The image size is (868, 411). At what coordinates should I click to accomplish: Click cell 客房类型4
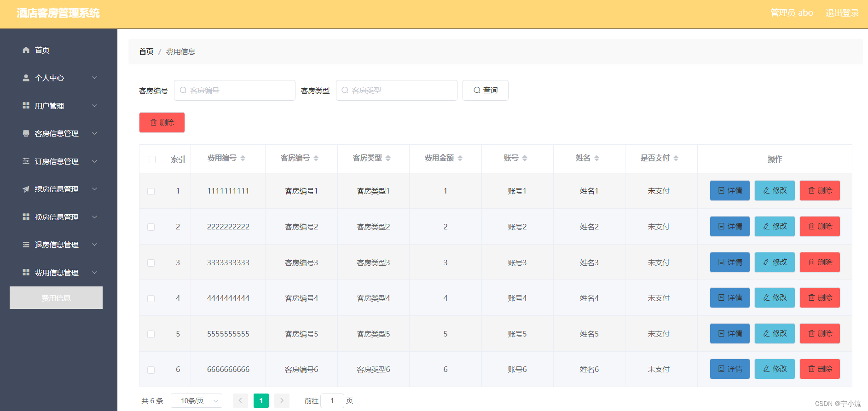pos(373,298)
